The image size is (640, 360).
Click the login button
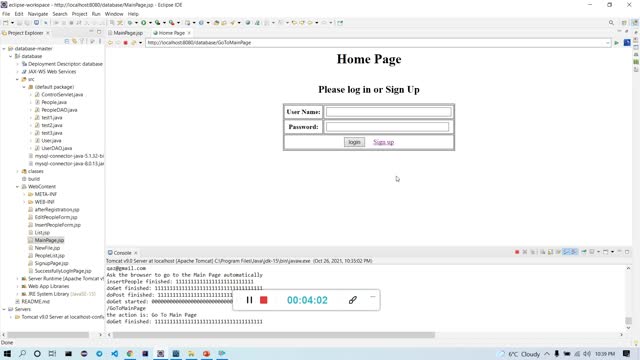point(354,142)
